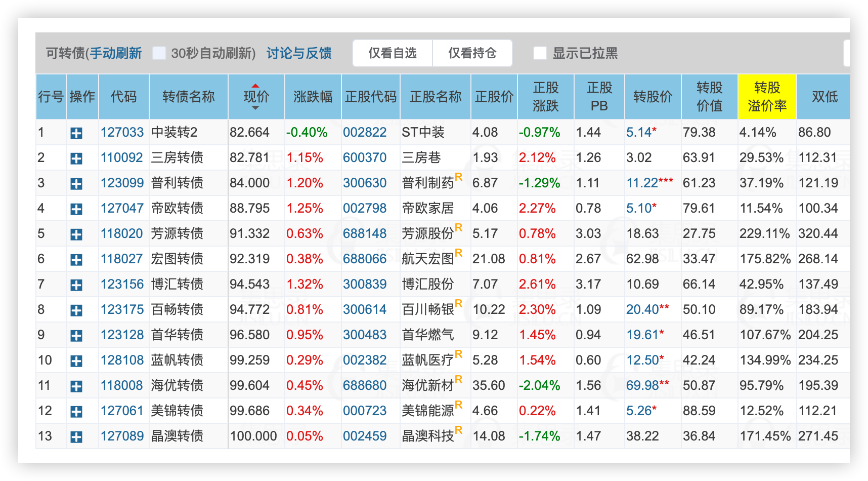Open bond code 110092 link
The height and width of the screenshot is (481, 868).
[x=122, y=158]
